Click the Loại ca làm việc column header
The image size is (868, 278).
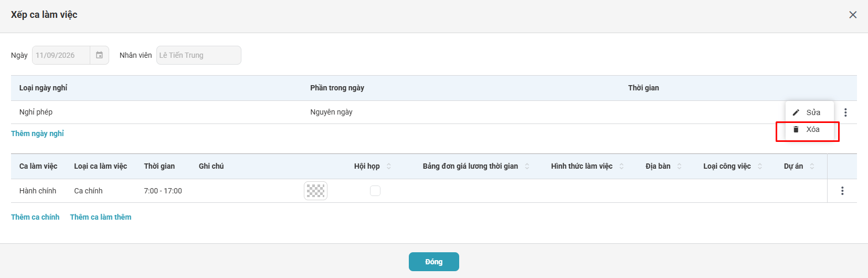(100, 166)
